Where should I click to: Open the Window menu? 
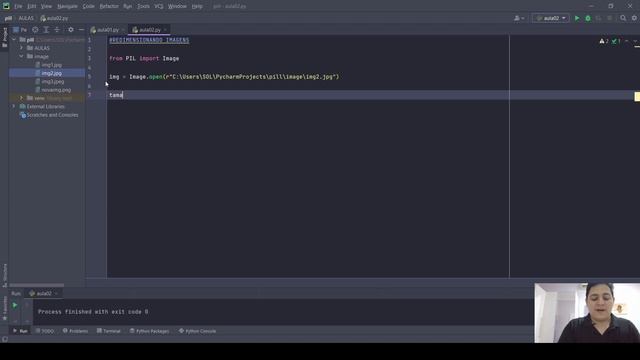click(x=177, y=6)
